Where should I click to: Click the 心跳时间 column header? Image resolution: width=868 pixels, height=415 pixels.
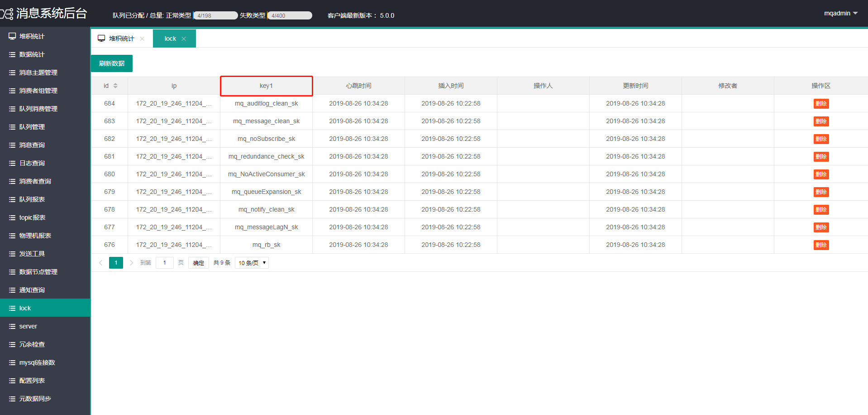pyautogui.click(x=359, y=86)
